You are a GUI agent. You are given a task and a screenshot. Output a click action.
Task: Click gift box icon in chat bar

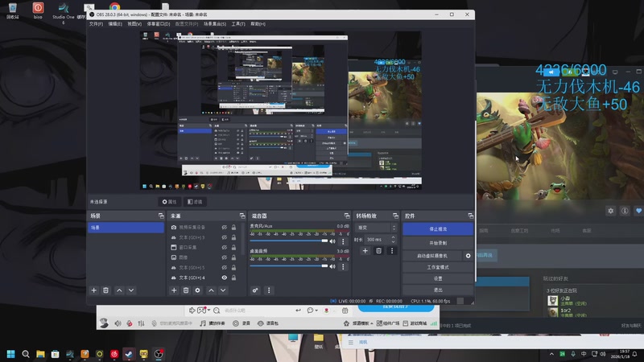(345, 311)
